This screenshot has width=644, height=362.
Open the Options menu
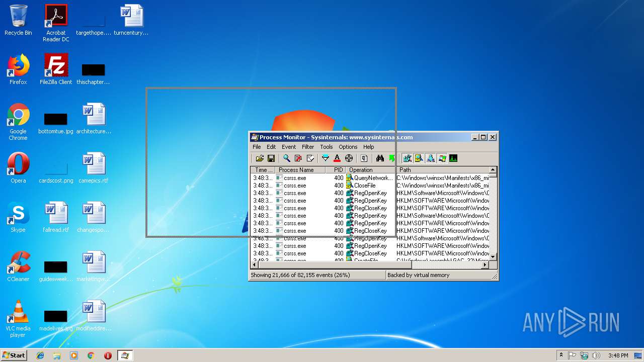[348, 147]
